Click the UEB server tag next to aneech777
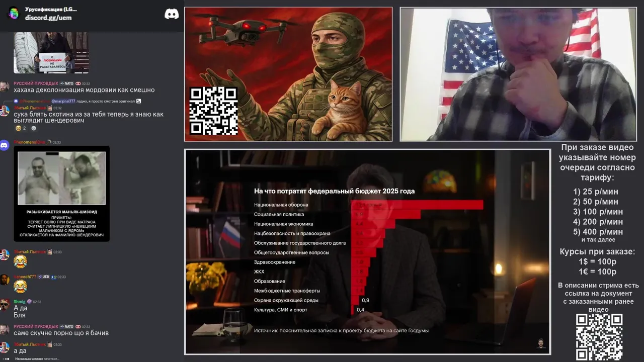This screenshot has height=362, width=644. pos(43,277)
